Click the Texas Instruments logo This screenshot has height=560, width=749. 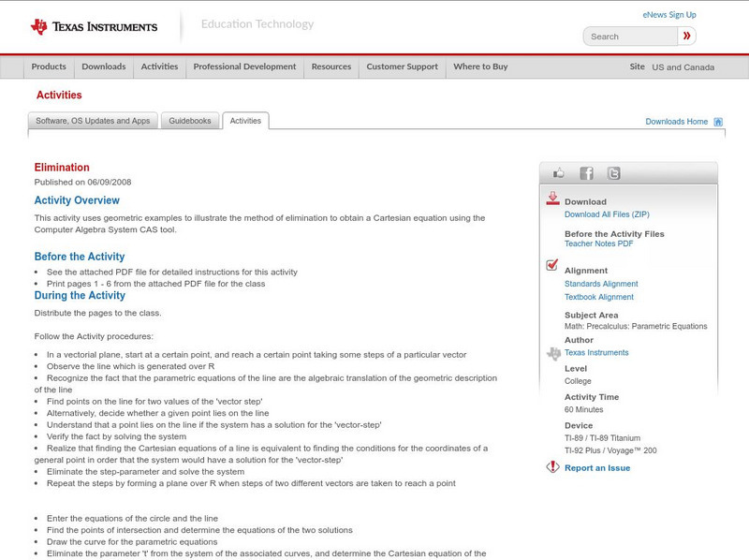coord(94,26)
